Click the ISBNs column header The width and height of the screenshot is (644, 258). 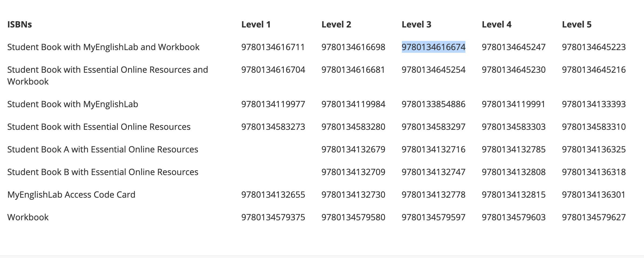click(x=20, y=25)
